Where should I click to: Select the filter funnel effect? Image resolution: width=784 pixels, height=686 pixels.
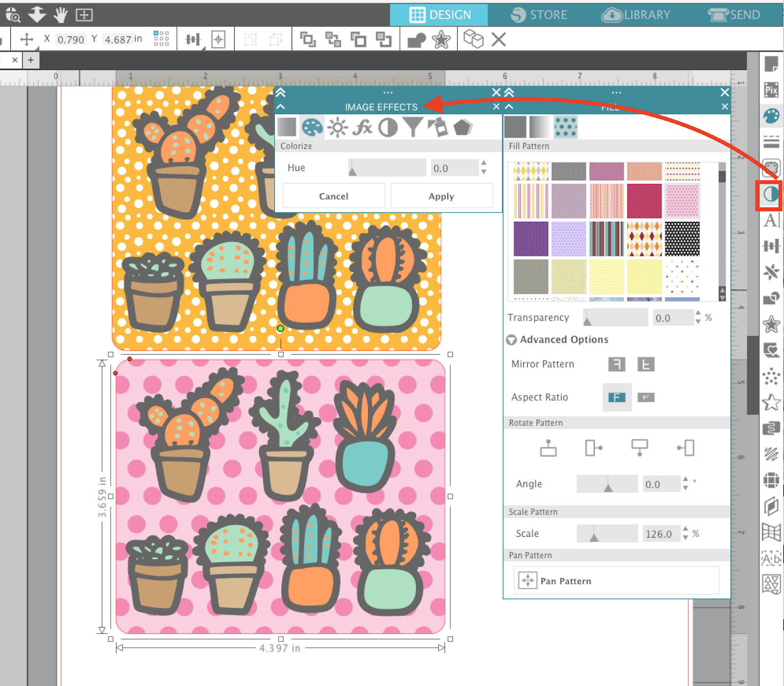click(413, 127)
